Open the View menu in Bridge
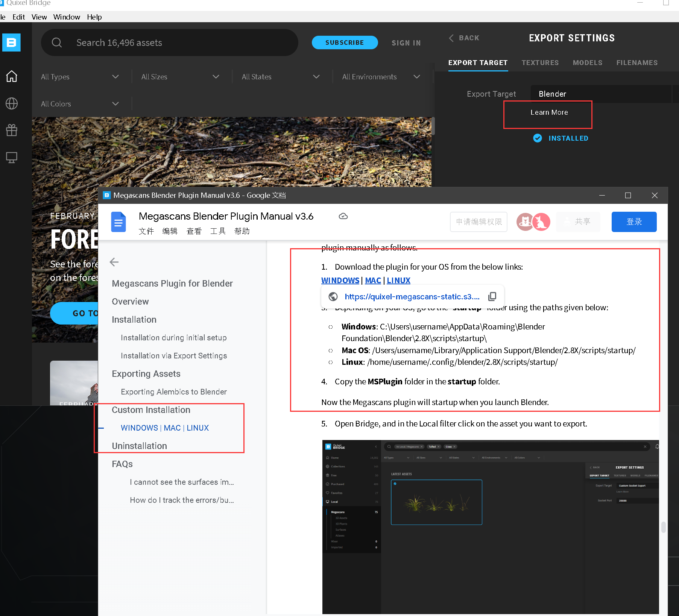The height and width of the screenshot is (616, 679). 39,17
